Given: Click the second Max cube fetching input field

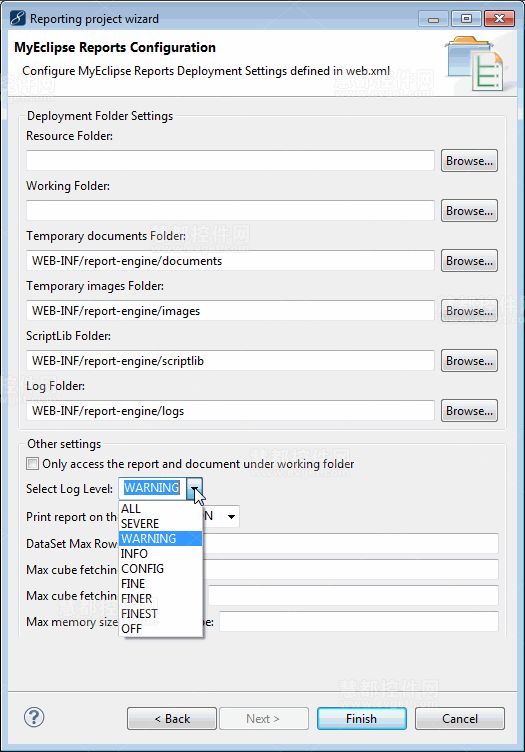Looking at the screenshot, I should (353, 595).
